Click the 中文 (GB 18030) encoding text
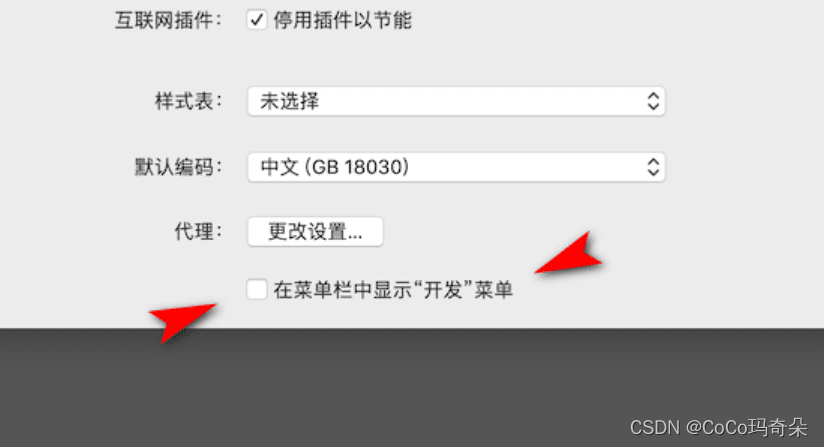Image resolution: width=824 pixels, height=447 pixels. point(335,167)
